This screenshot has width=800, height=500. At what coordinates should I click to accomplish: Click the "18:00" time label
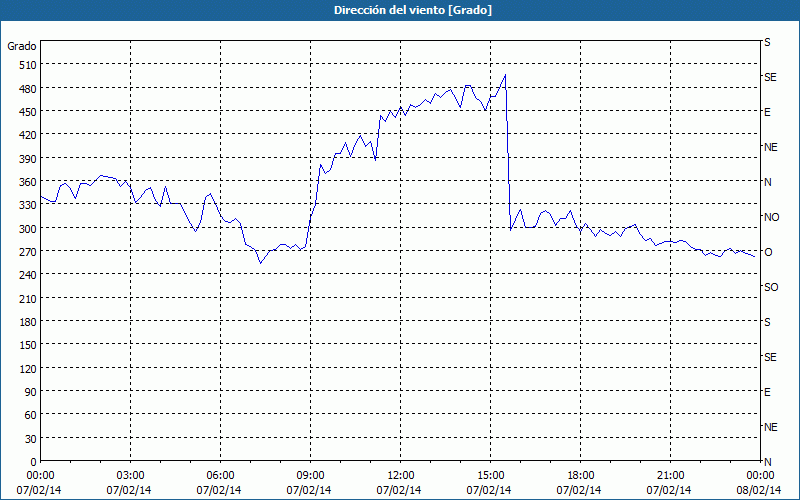[x=580, y=476]
